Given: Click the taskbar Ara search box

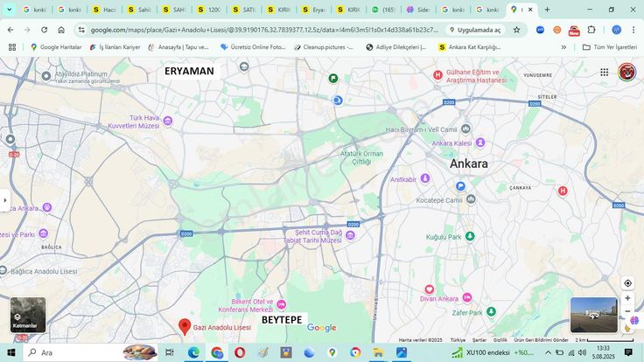Looking at the screenshot, I should pyautogui.click(x=91, y=352).
